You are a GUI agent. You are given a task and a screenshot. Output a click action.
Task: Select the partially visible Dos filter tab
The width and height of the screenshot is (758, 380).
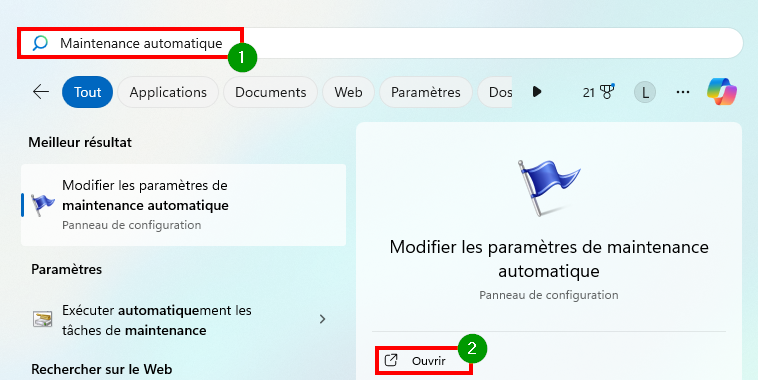pos(496,92)
